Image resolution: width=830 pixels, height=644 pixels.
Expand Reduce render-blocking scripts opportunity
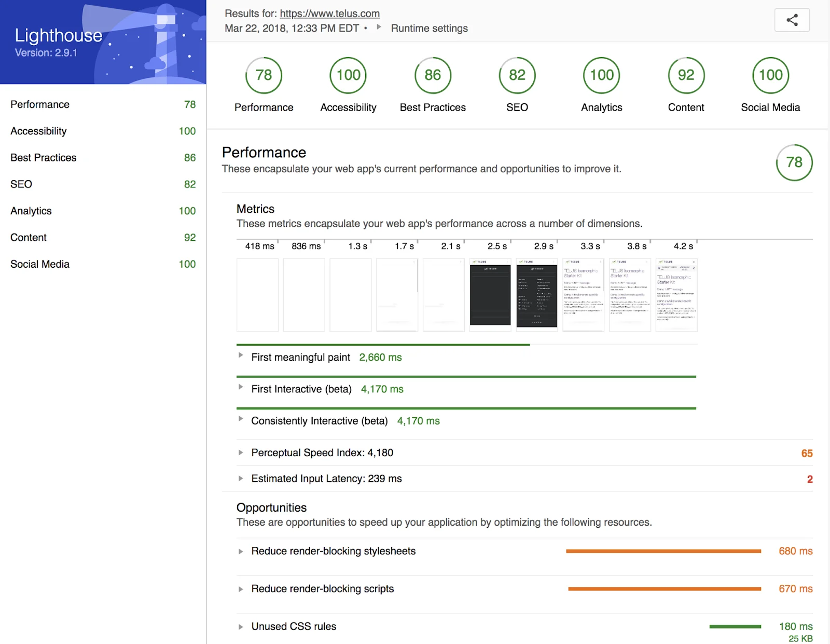(x=241, y=590)
